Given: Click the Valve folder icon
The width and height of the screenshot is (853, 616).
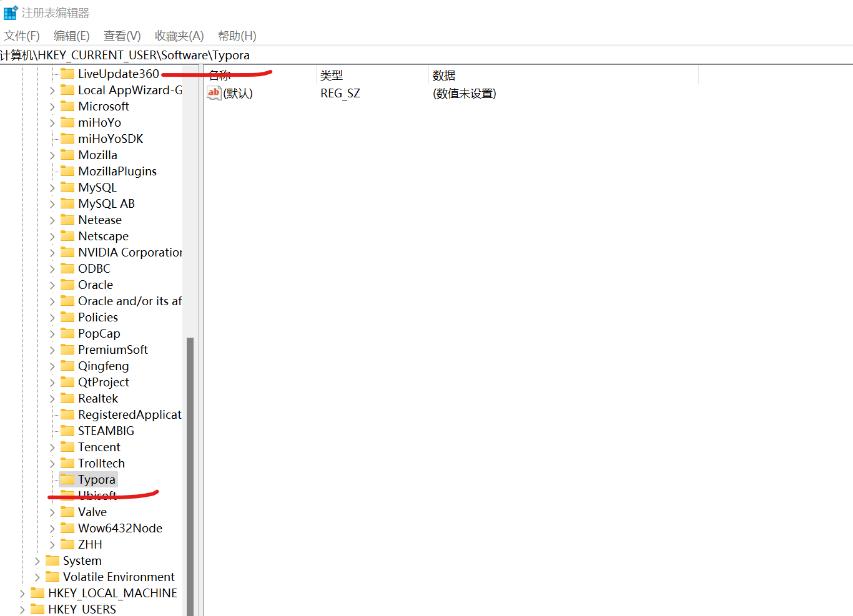Looking at the screenshot, I should [x=67, y=512].
